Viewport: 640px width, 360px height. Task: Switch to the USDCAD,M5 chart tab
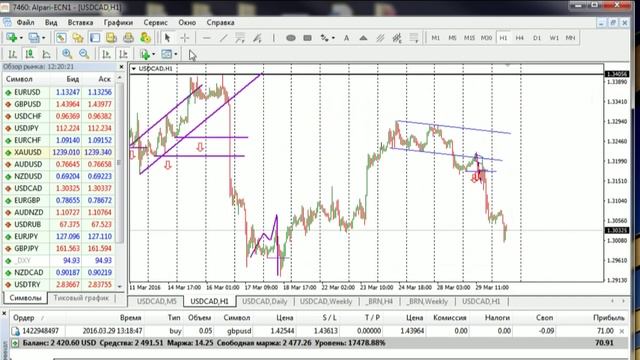(156, 301)
